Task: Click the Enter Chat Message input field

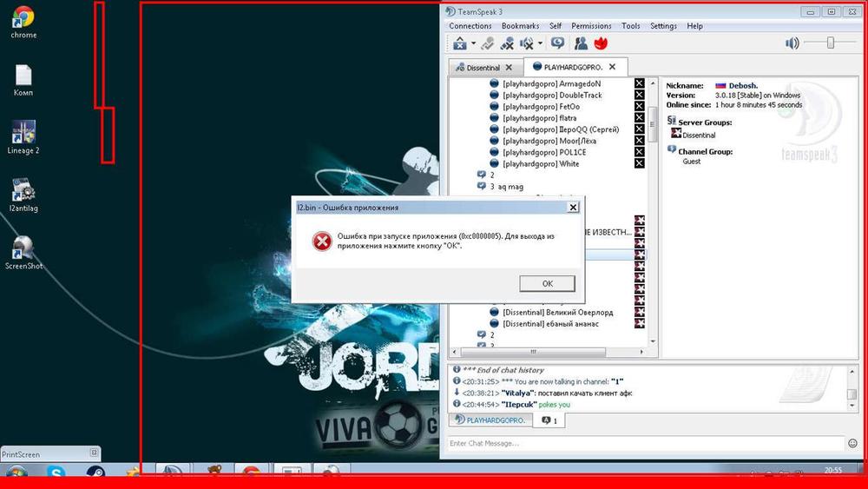Action: (x=642, y=444)
